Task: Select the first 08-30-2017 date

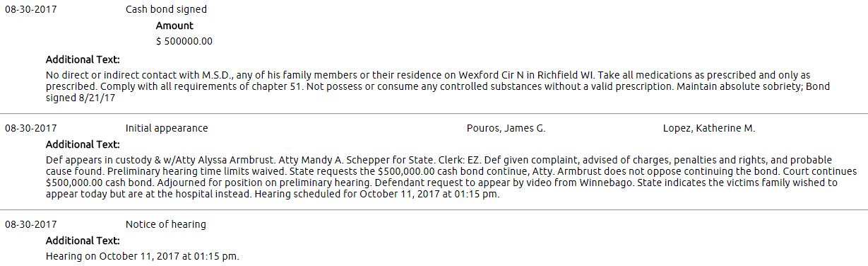Action: (x=30, y=10)
